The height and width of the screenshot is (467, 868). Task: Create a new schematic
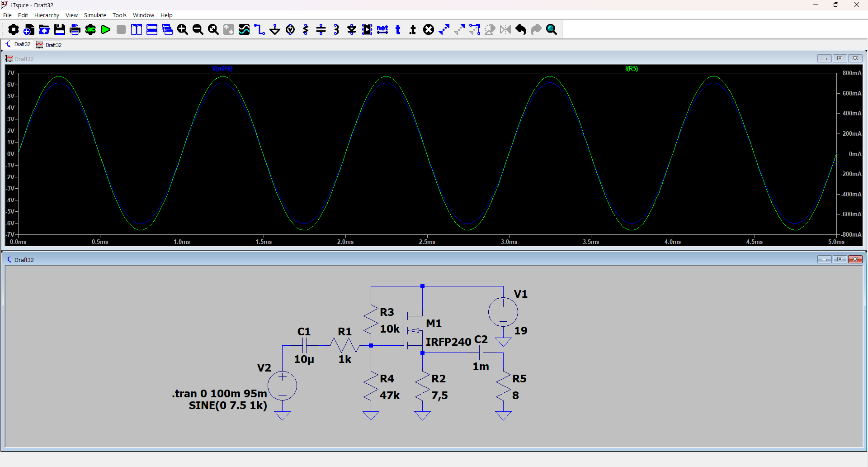(29, 30)
